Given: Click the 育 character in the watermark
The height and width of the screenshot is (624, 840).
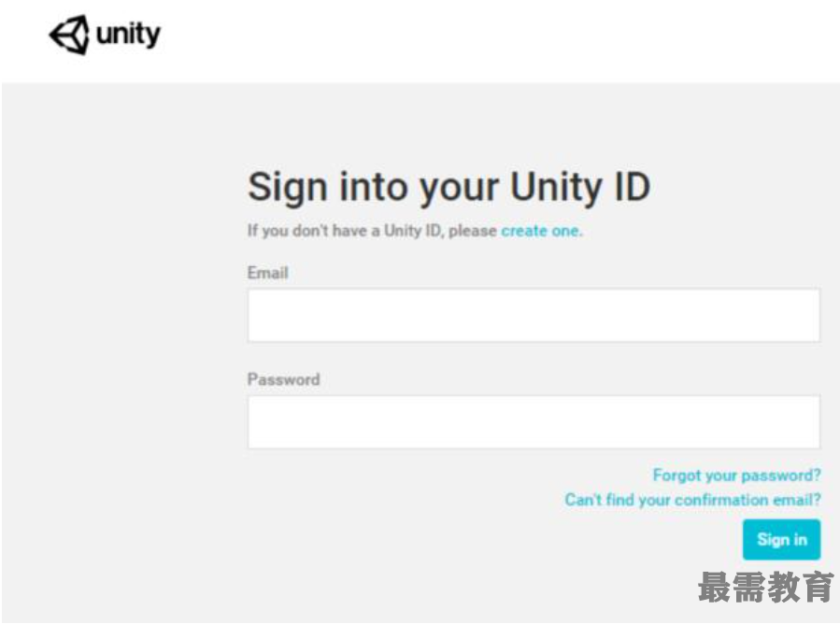Looking at the screenshot, I should tap(818, 587).
